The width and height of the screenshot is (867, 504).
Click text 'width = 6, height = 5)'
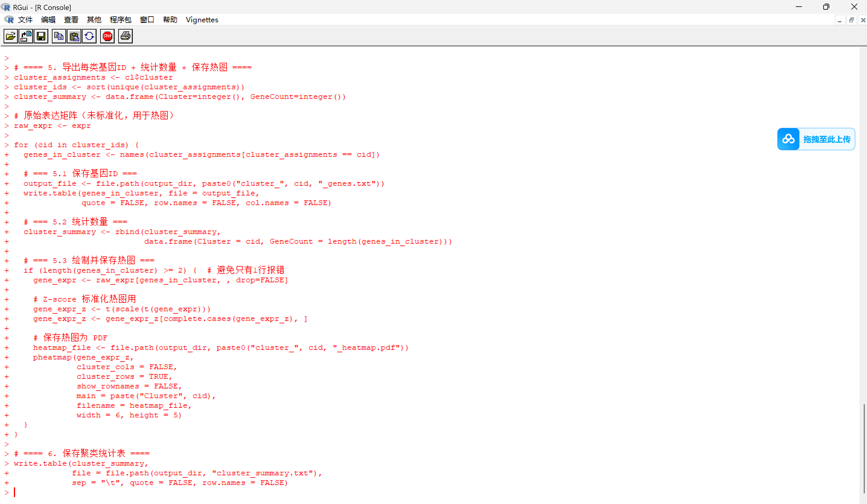tap(129, 415)
